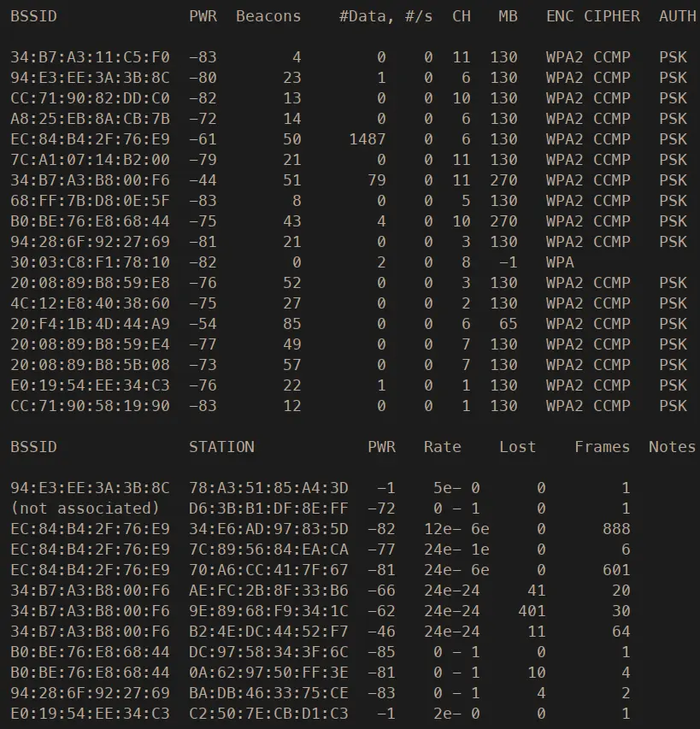Click the (not associated) entry
Screen dimensions: 700x729
(x=85, y=509)
